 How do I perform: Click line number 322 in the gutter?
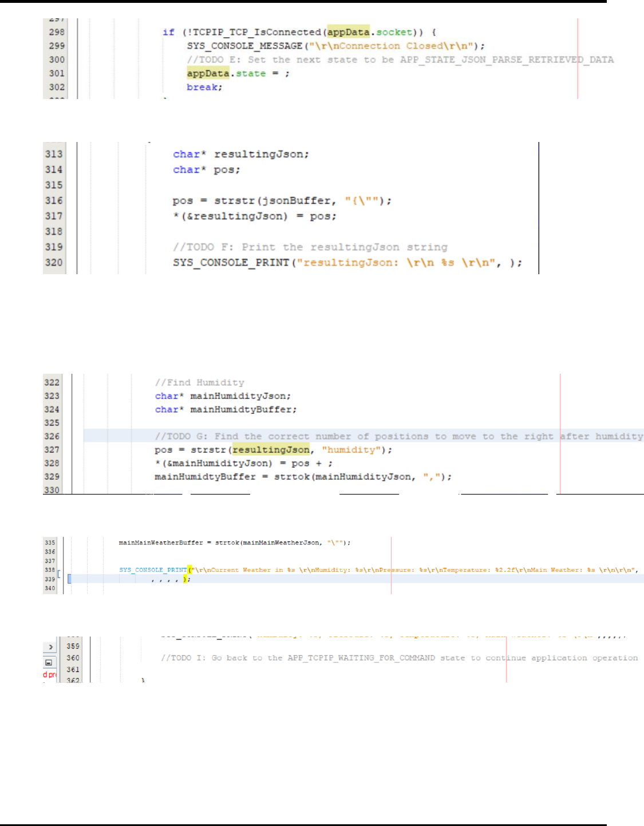pos(52,382)
